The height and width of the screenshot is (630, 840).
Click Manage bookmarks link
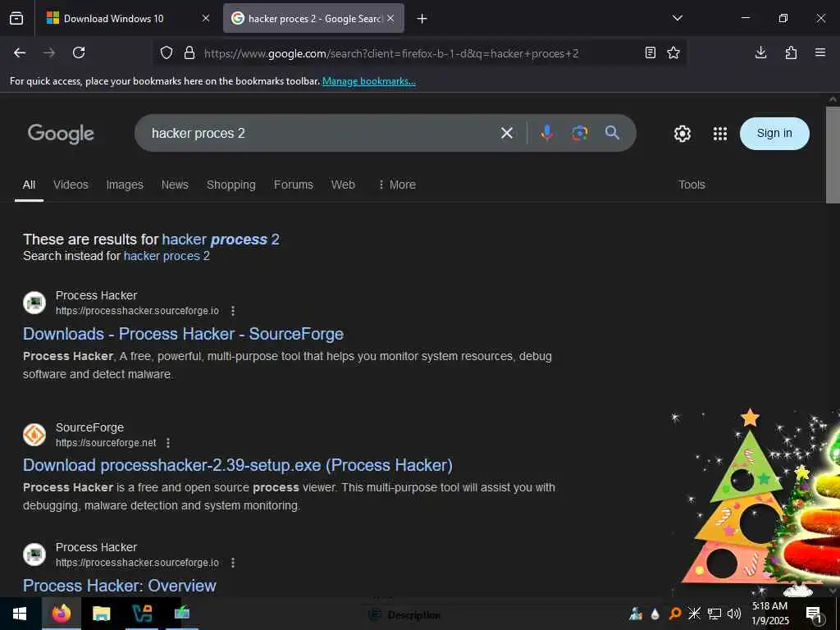pos(368,81)
